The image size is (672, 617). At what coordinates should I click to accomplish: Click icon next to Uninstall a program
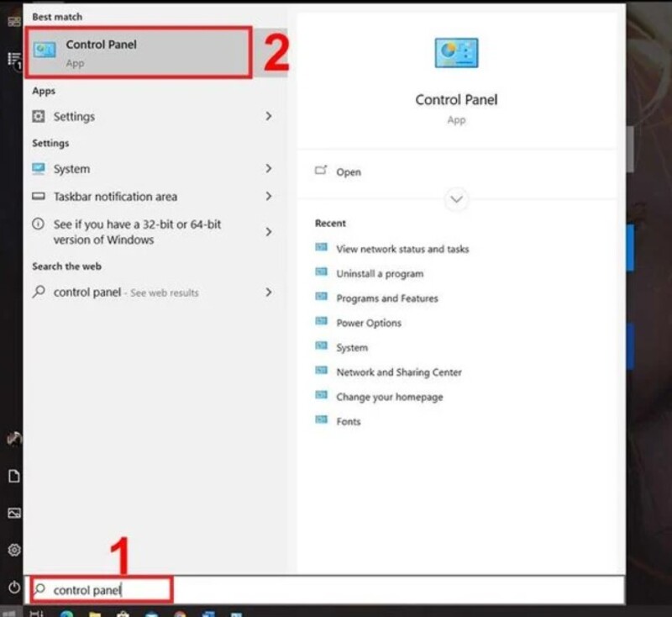click(322, 272)
